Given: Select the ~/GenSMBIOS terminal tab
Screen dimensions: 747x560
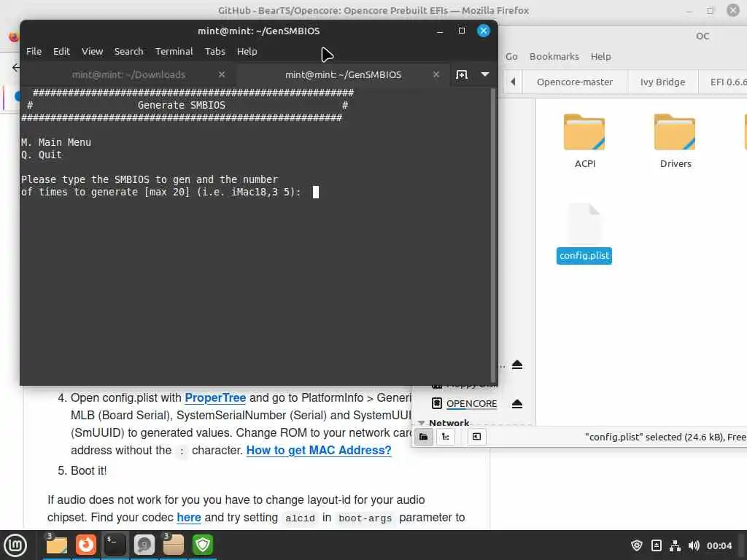Looking at the screenshot, I should pyautogui.click(x=343, y=75).
